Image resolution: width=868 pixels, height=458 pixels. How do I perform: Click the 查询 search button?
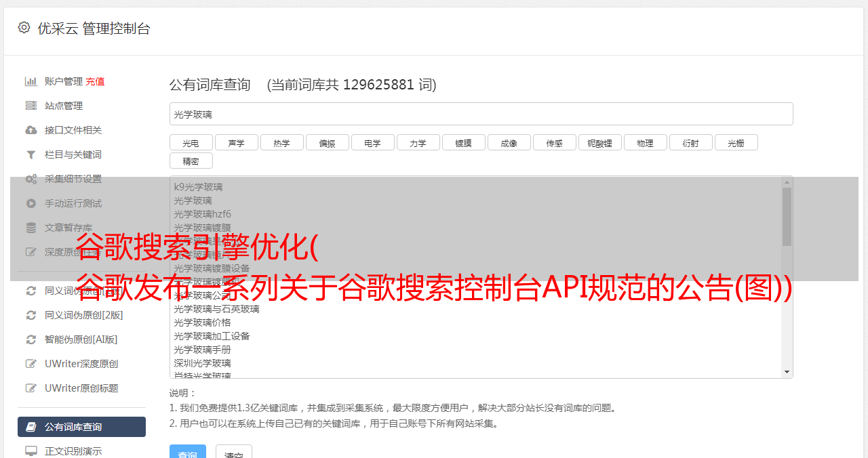tap(188, 452)
